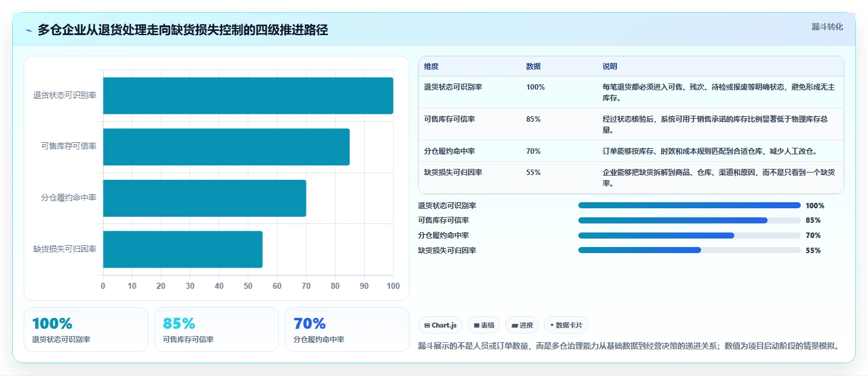Click the 70% progress bar for 分仓履约命中率
The height and width of the screenshot is (376, 868).
[x=690, y=236]
